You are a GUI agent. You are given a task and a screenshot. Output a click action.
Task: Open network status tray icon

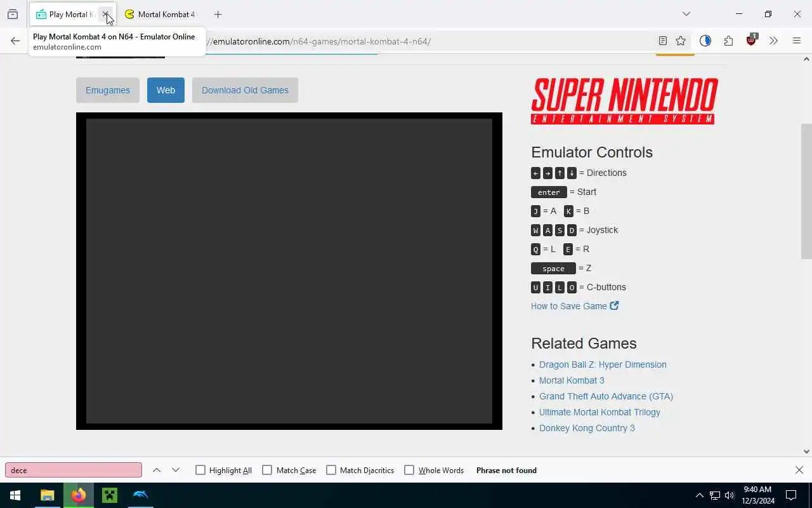[714, 495]
